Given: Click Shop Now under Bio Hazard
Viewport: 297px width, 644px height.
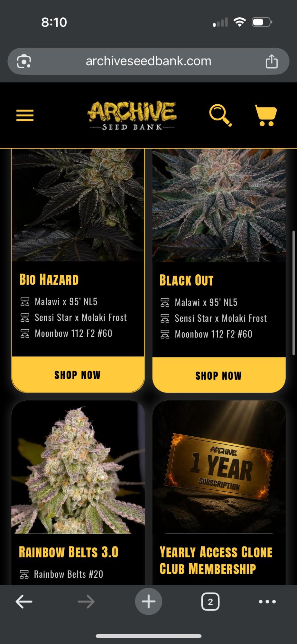Looking at the screenshot, I should 78,375.
